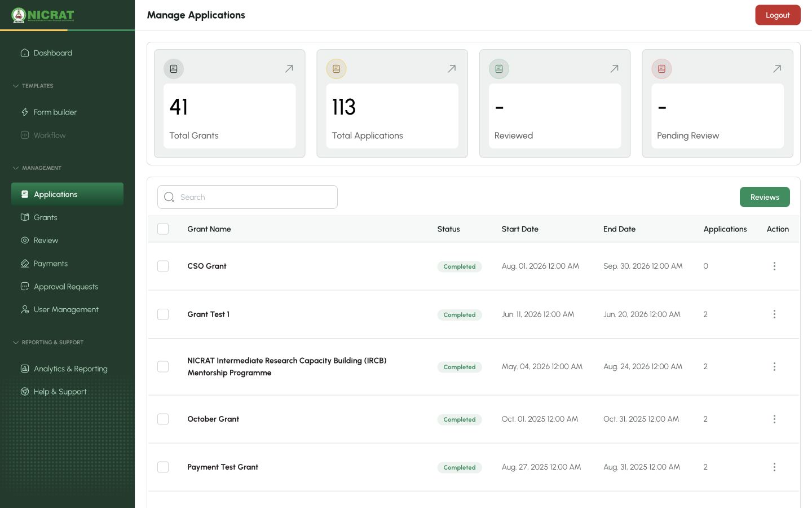812x508 pixels.
Task: Toggle the select-all checkbox in table header
Action: pyautogui.click(x=163, y=229)
